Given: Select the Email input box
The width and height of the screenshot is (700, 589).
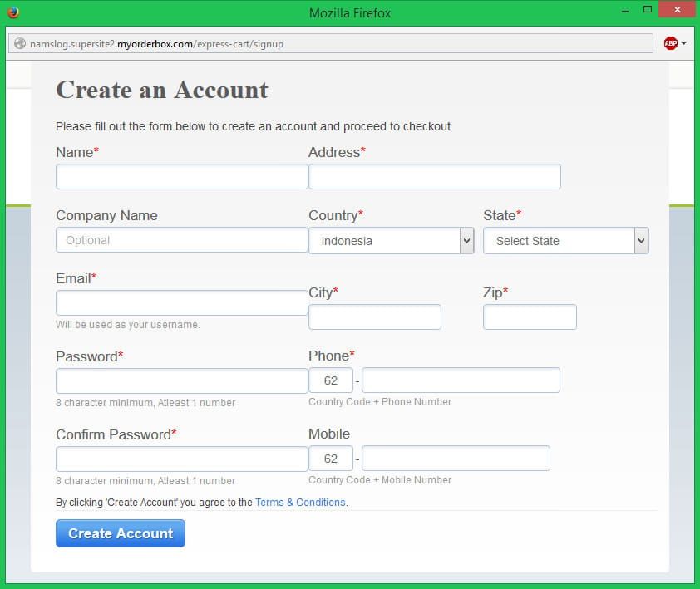Looking at the screenshot, I should coord(181,303).
